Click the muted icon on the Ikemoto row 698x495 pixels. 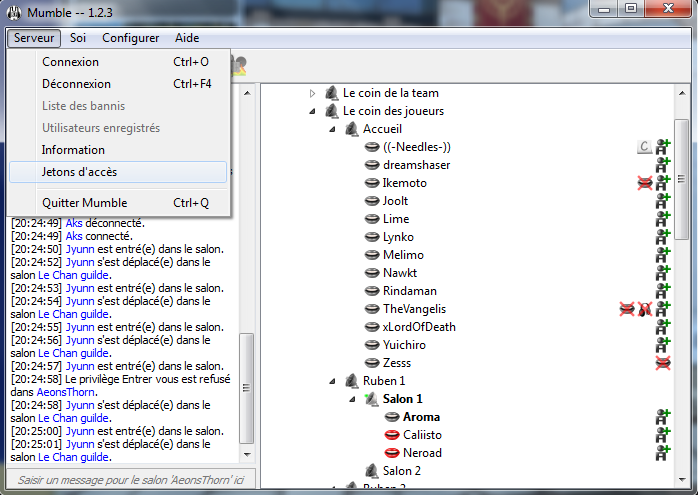click(x=645, y=183)
